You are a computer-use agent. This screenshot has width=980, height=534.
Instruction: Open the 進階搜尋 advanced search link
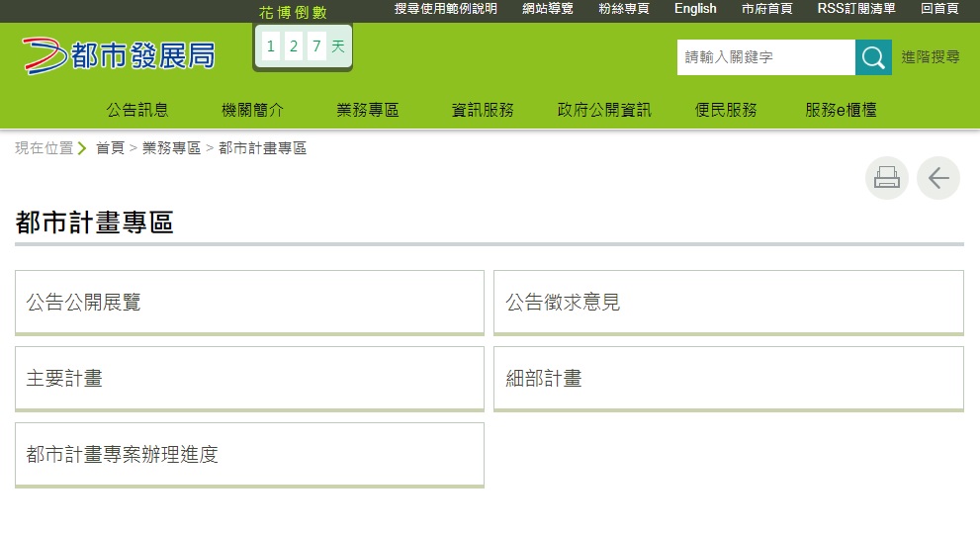930,57
